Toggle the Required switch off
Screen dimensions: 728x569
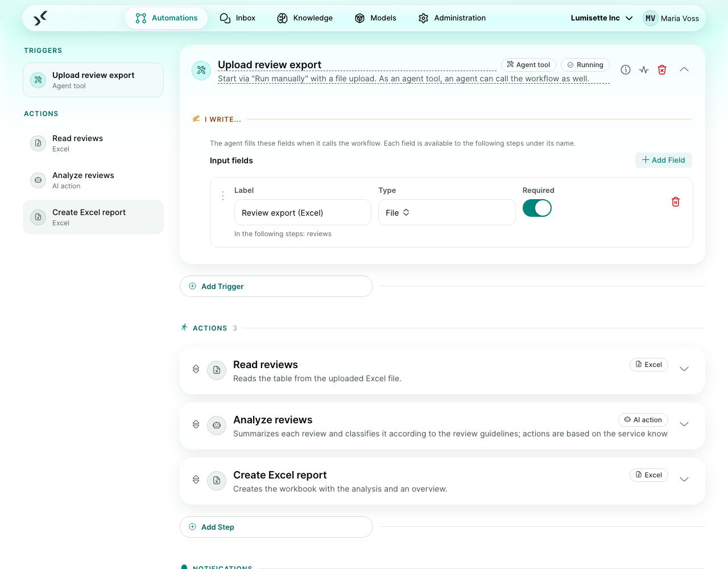point(537,208)
